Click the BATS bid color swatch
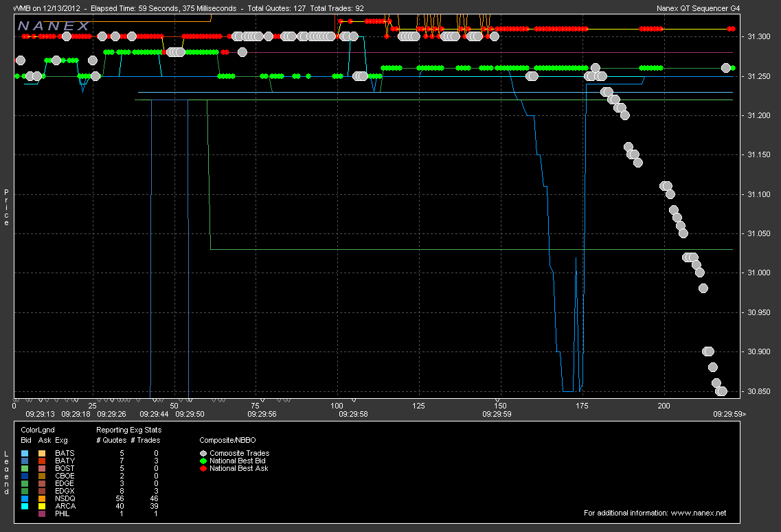 coord(25,453)
